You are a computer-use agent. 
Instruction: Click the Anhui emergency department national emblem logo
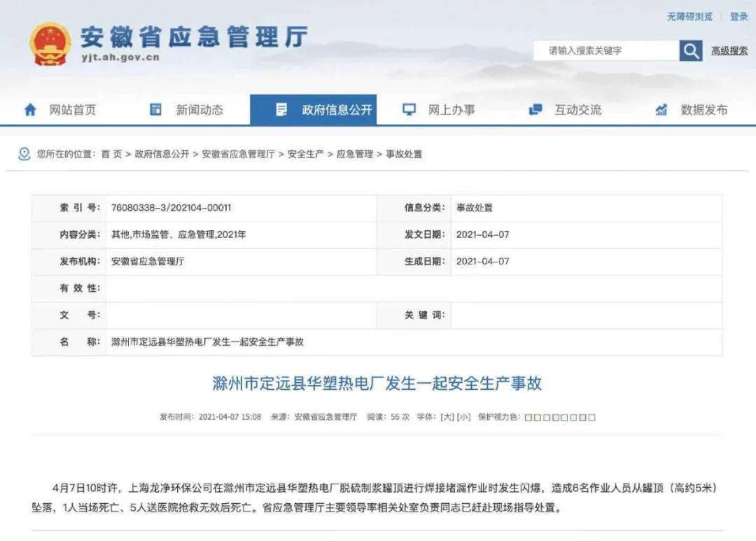tap(50, 44)
